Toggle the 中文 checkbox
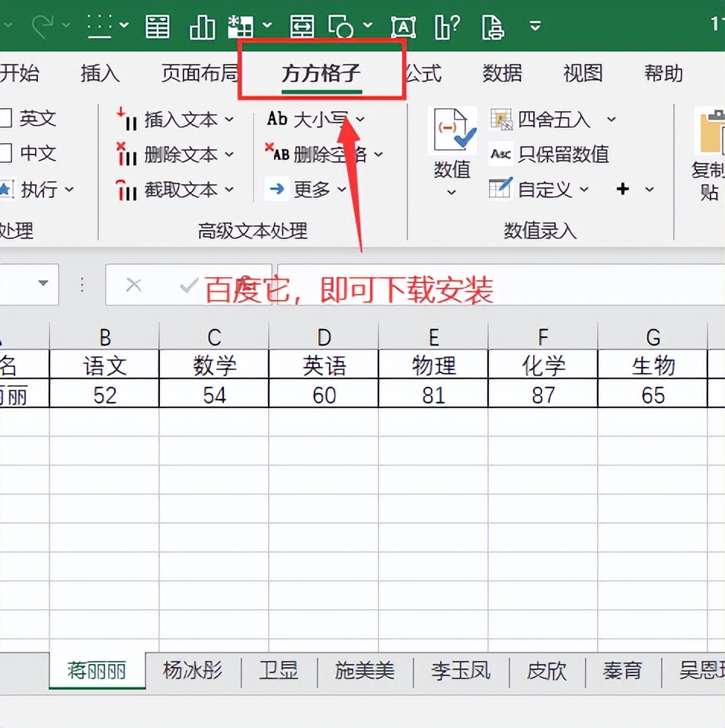This screenshot has width=725, height=728. coord(5,153)
